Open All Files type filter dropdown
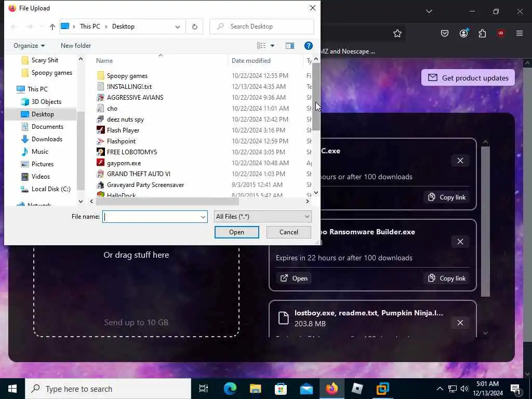The height and width of the screenshot is (399, 532). pyautogui.click(x=262, y=217)
